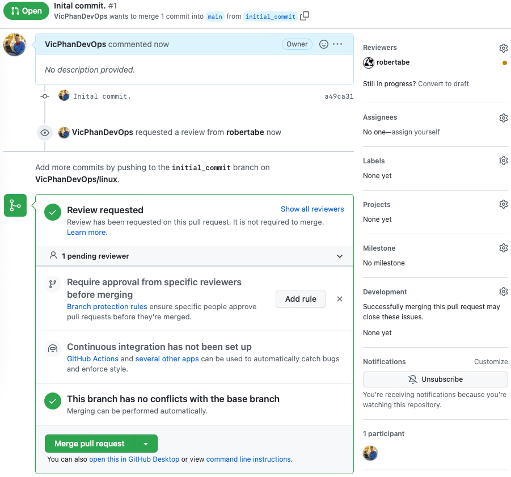This screenshot has width=511, height=477.
Task: Click the participant avatar thumbnail
Action: (370, 453)
